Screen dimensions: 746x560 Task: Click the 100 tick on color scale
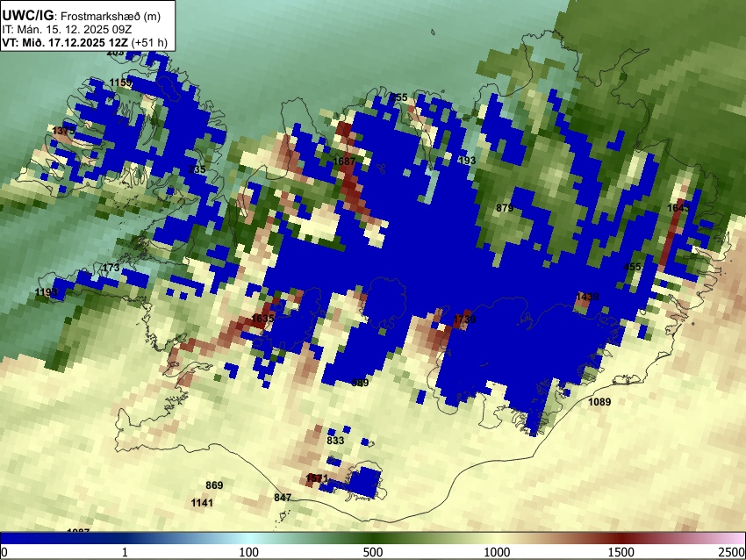(249, 552)
